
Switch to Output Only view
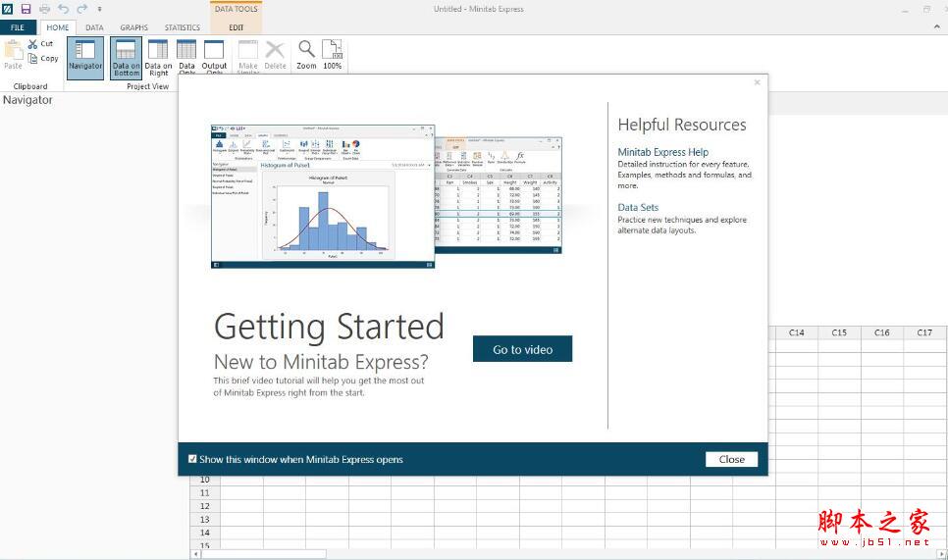pyautogui.click(x=214, y=57)
